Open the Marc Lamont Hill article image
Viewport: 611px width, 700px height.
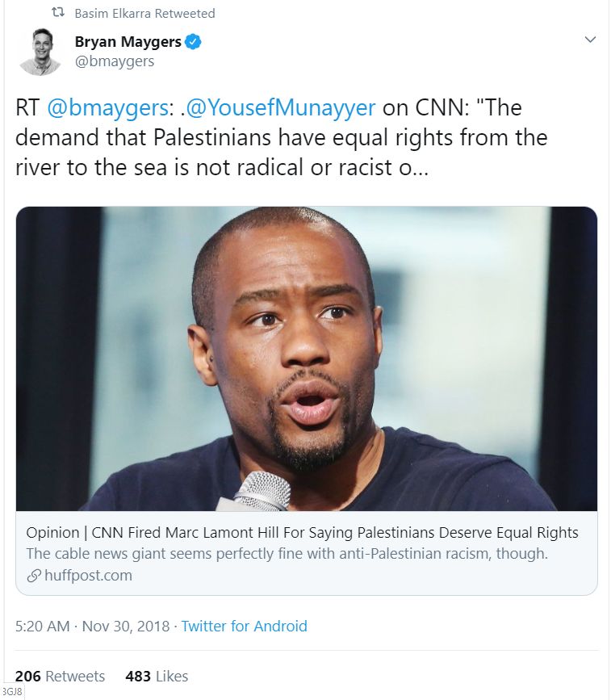click(307, 358)
